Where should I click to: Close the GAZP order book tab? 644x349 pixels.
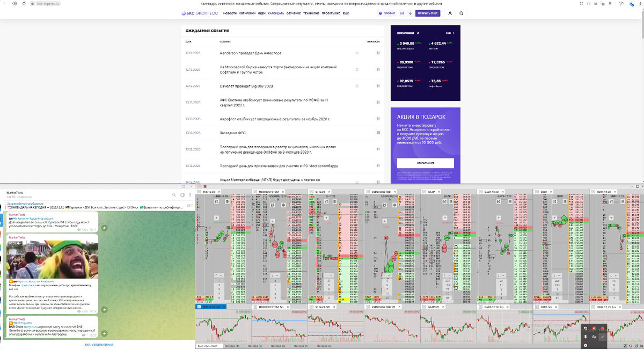point(439,192)
